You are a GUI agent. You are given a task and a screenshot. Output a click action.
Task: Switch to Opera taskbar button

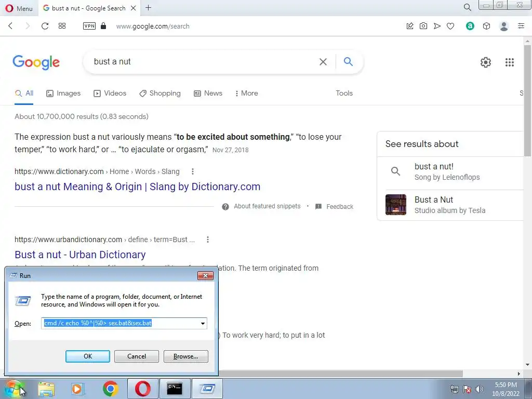tap(143, 389)
